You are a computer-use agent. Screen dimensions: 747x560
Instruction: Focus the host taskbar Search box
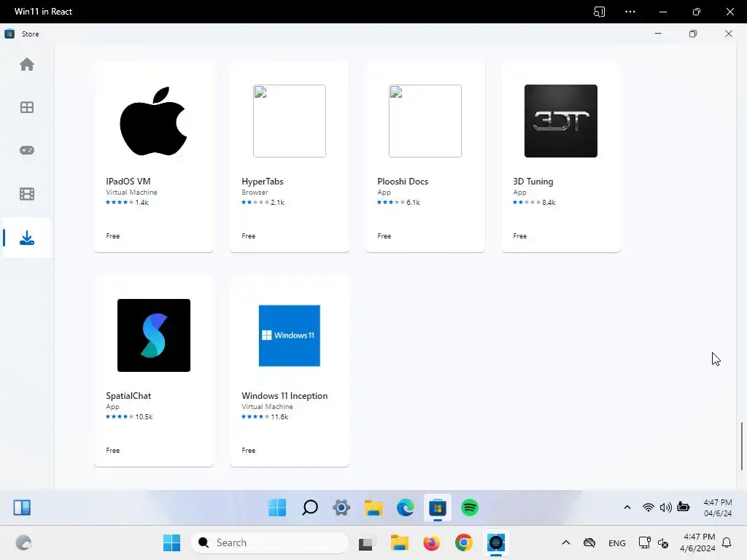pyautogui.click(x=270, y=542)
